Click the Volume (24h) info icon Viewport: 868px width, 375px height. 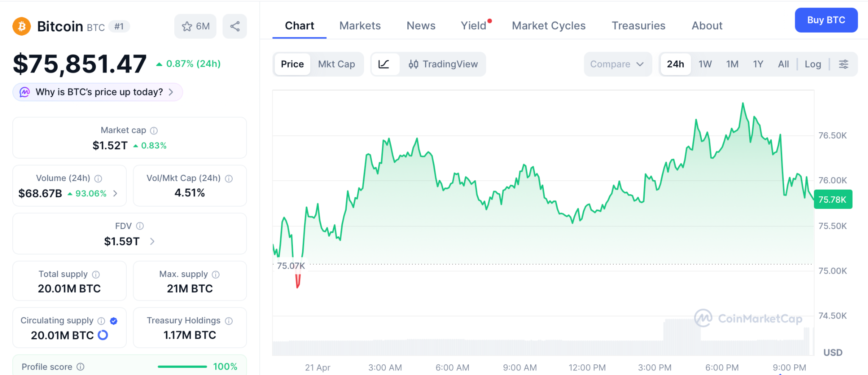98,179
